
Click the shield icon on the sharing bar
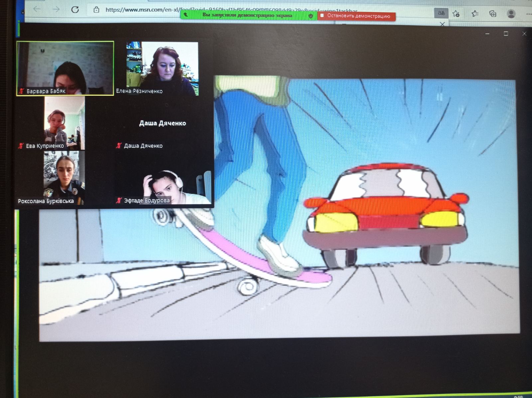click(x=311, y=16)
